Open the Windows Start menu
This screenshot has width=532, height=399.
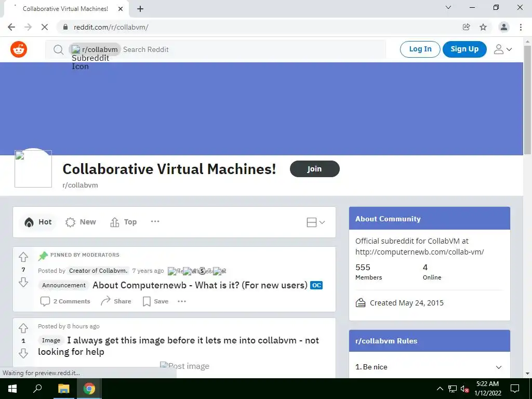click(x=12, y=389)
